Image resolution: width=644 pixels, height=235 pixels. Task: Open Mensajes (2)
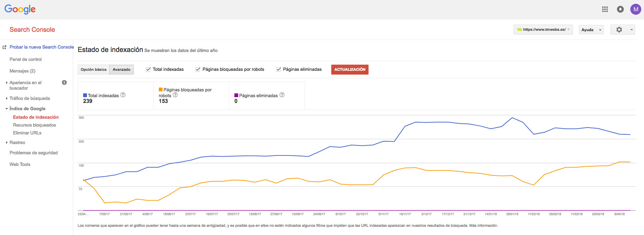tap(22, 71)
